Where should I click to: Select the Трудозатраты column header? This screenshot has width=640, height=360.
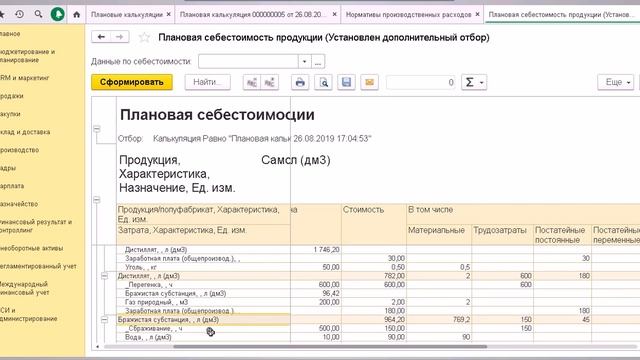click(502, 235)
